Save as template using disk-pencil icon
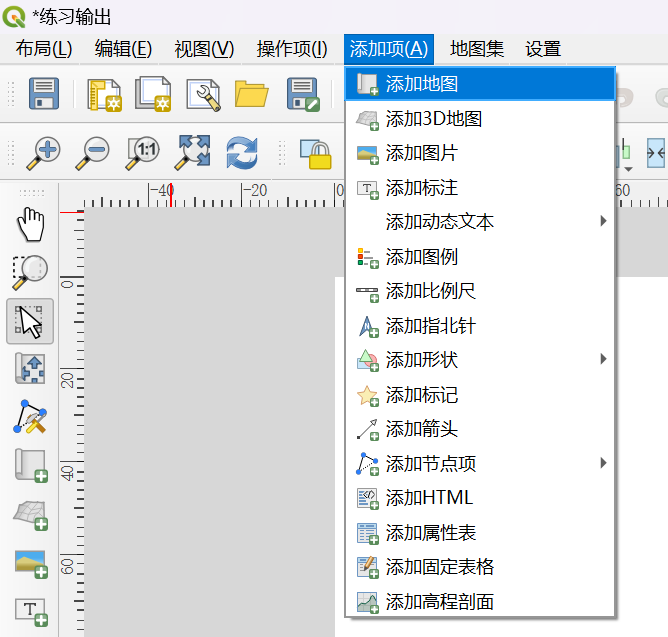This screenshot has width=668, height=637. (303, 94)
